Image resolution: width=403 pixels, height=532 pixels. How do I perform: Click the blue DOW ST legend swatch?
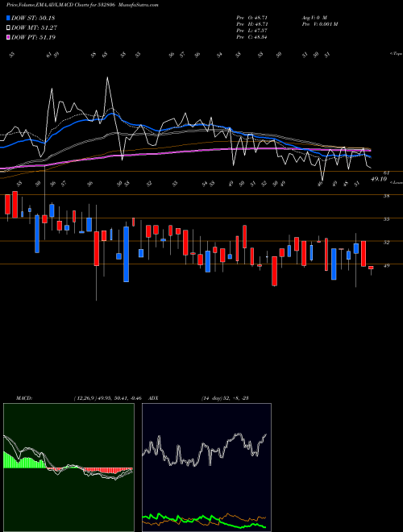(8, 18)
